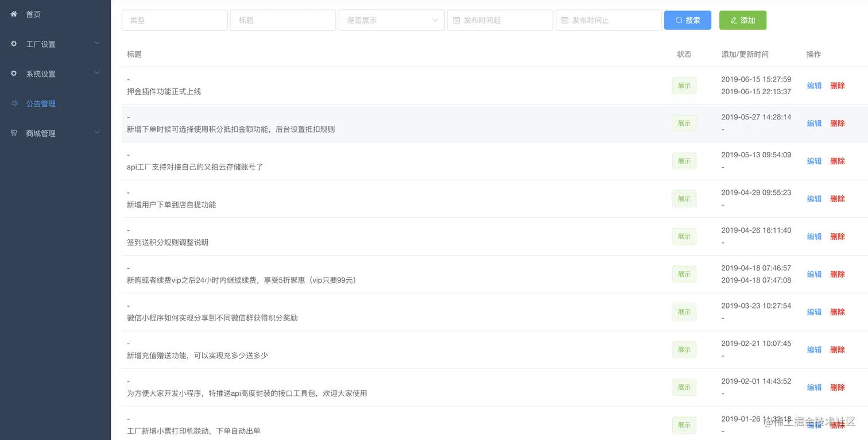Viewport: 868px width, 440px height.
Task: Expand the 工厂设置 submenu chevron
Action: click(97, 44)
